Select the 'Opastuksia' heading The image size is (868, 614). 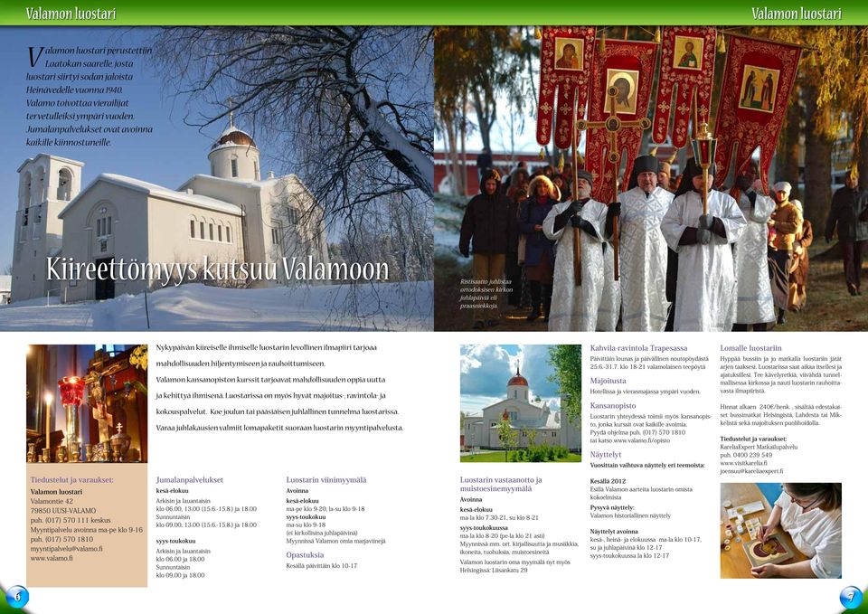point(305,554)
